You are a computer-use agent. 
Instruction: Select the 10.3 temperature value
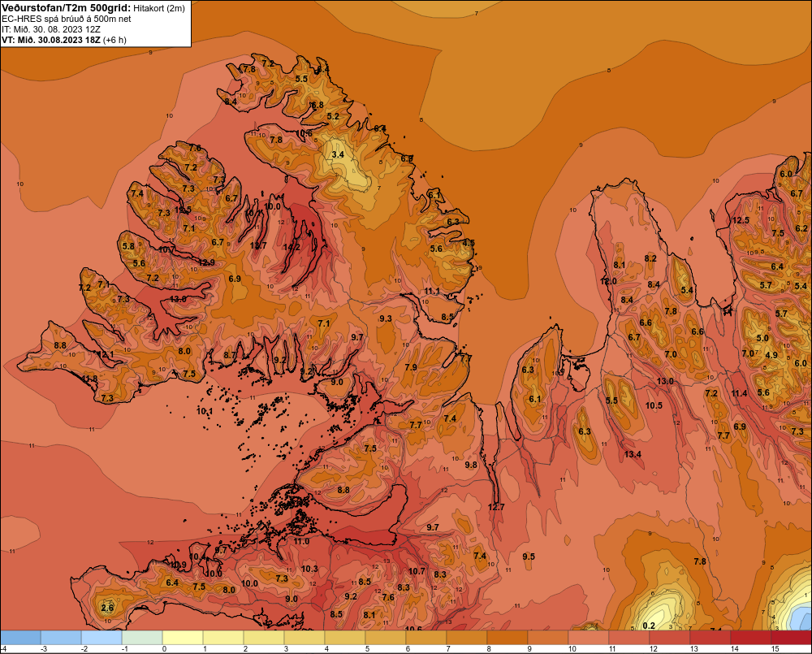click(x=309, y=569)
